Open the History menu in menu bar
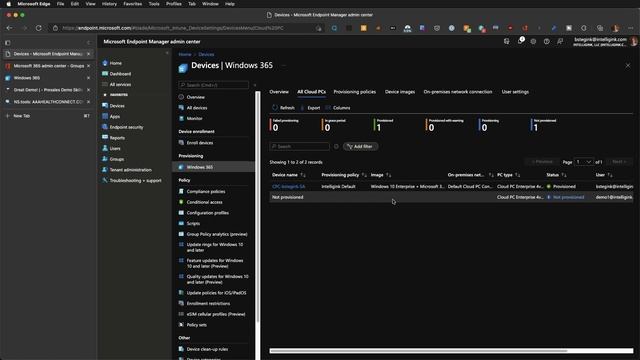 109,4
